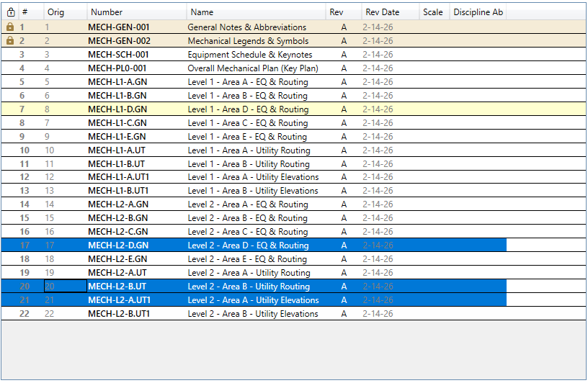The image size is (588, 383).
Task: Click the lock icon column header
Action: (x=11, y=12)
